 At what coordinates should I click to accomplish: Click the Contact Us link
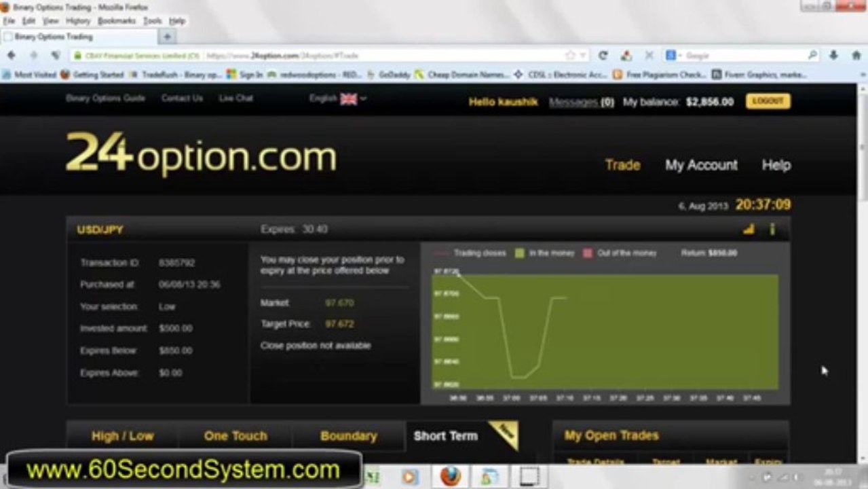coord(182,98)
